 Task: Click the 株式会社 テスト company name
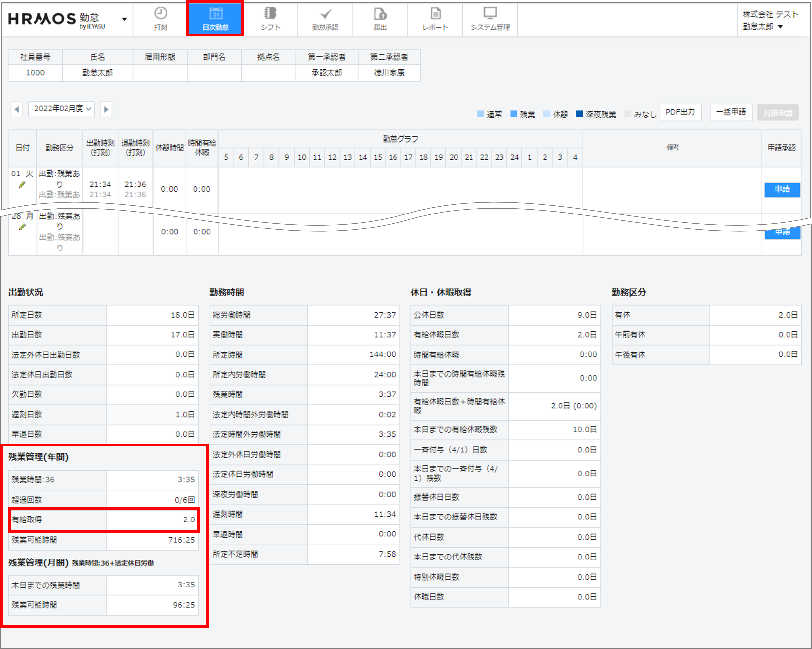[770, 14]
